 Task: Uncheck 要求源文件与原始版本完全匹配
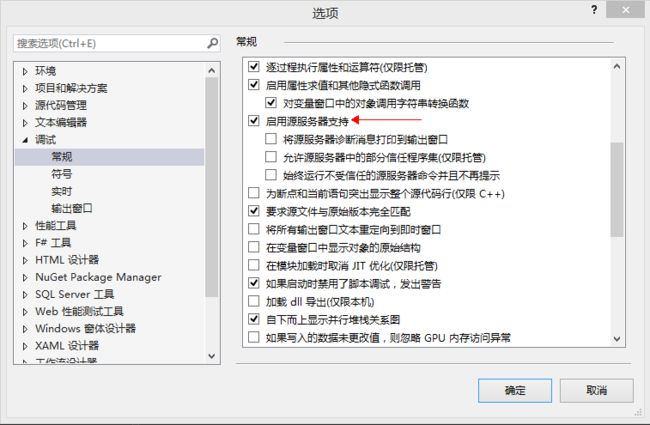click(x=254, y=211)
